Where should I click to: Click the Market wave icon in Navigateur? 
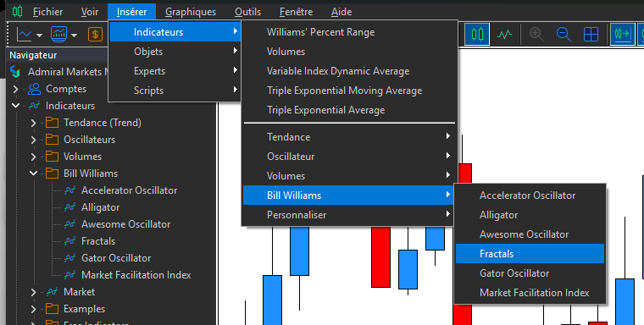53,292
